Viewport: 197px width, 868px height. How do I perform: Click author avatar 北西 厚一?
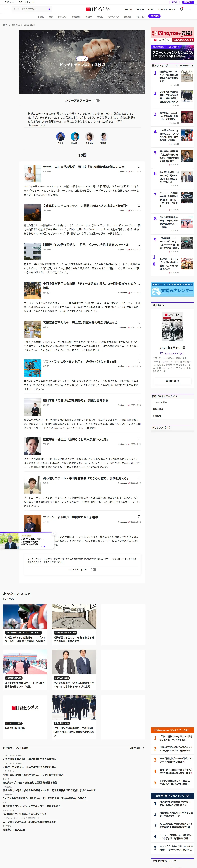75,136
